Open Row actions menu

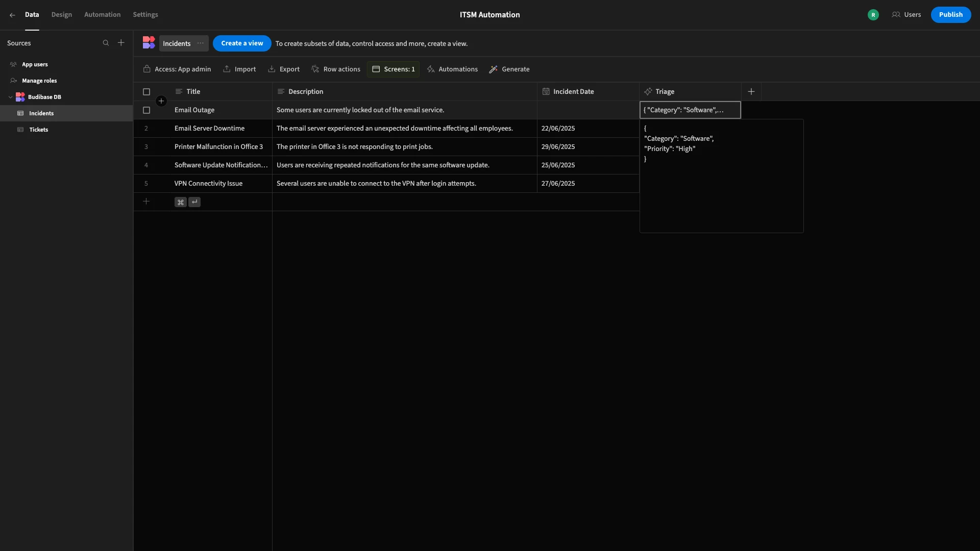336,69
